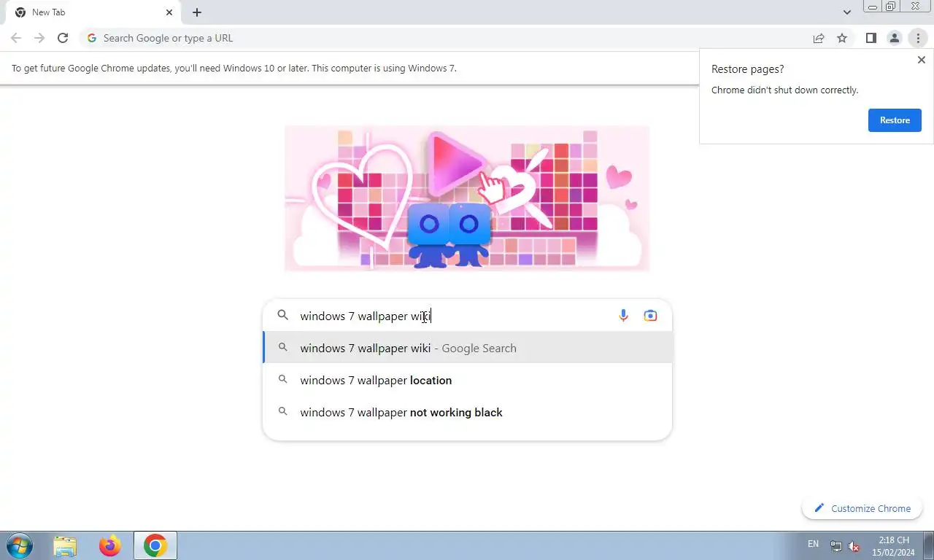Click search magnifier icon in search box
The height and width of the screenshot is (560, 934).
283,316
